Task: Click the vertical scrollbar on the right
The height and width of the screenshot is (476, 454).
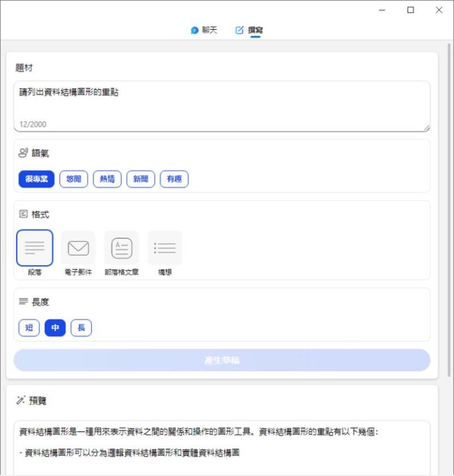Action: pyautogui.click(x=449, y=210)
